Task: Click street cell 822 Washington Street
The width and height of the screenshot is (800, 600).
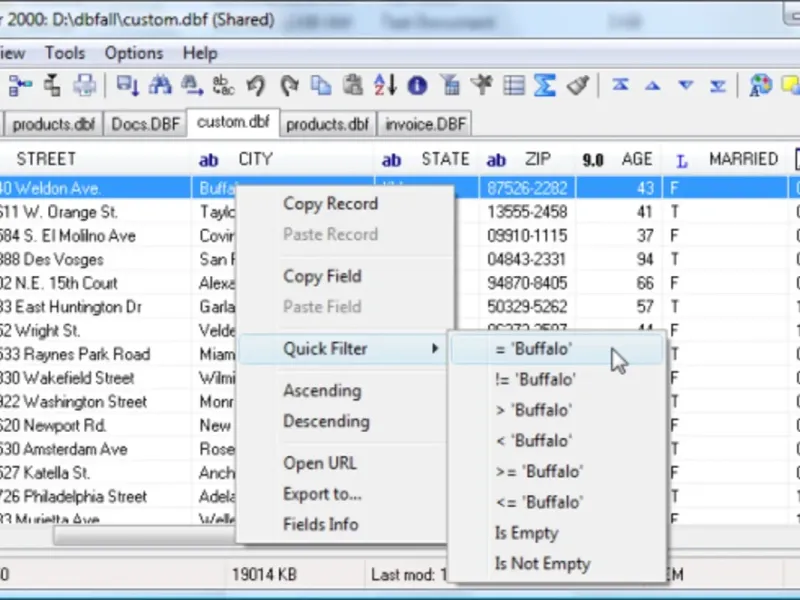Action: click(x=95, y=402)
